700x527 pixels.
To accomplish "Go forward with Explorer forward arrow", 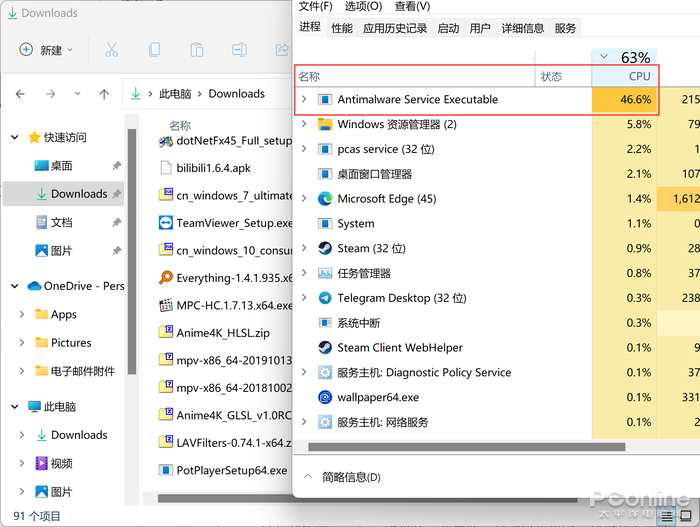I will pos(50,94).
